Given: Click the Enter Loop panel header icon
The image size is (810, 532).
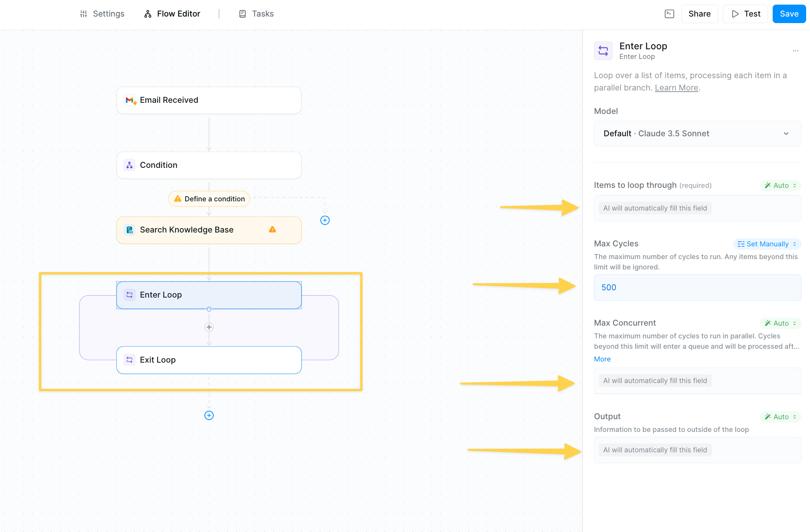Looking at the screenshot, I should pyautogui.click(x=603, y=51).
